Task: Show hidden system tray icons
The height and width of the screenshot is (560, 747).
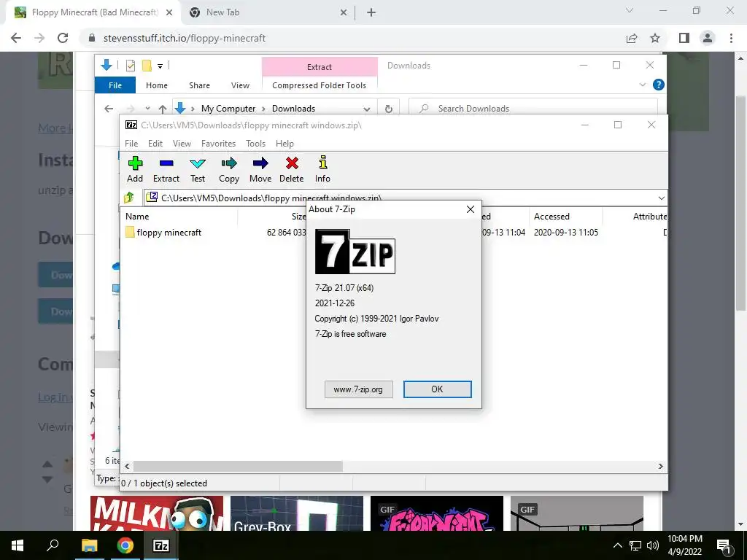Action: 617,545
